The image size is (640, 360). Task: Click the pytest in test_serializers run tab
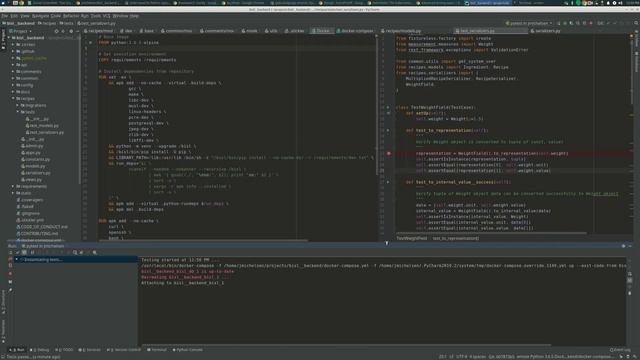pos(43,246)
